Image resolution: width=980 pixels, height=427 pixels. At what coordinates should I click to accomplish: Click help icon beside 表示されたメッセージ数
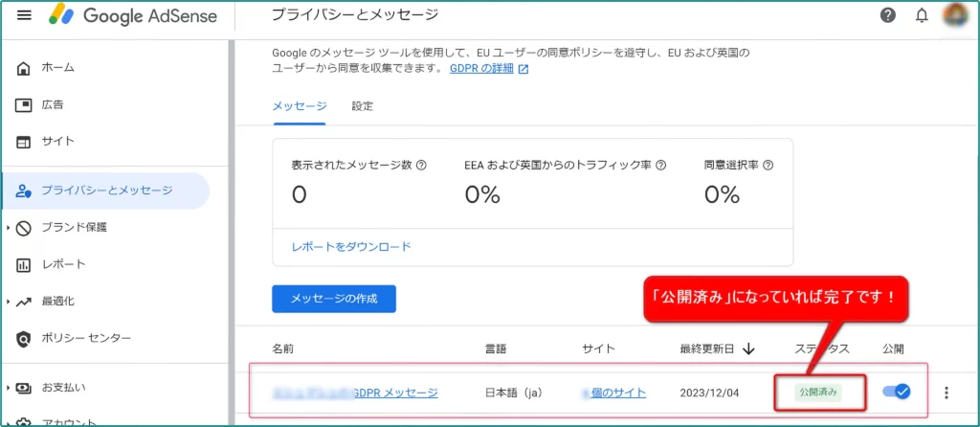click(x=422, y=165)
